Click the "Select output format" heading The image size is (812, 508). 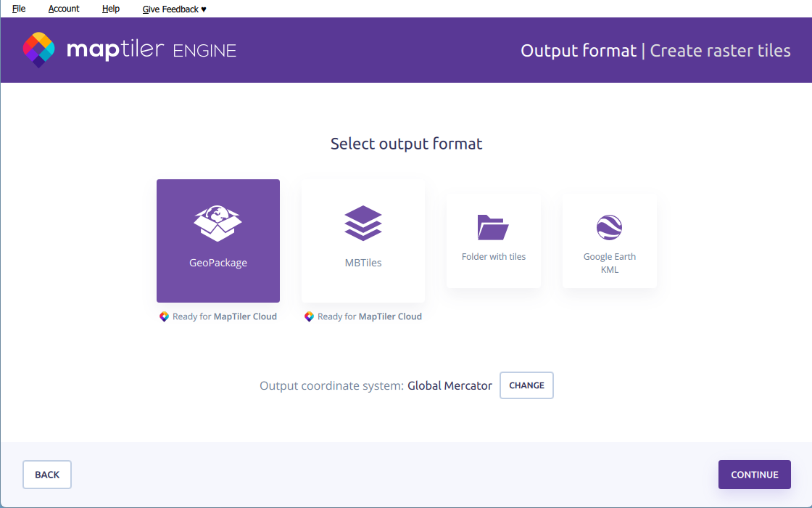coord(406,144)
